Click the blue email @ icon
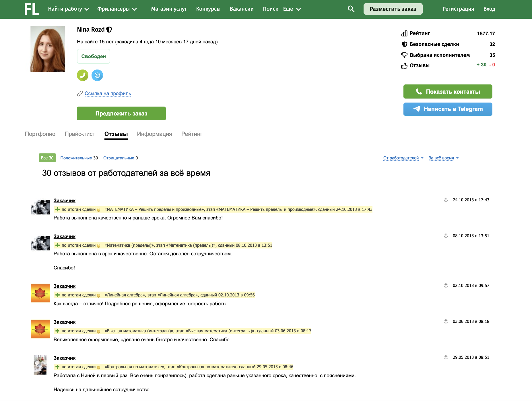 tap(97, 75)
